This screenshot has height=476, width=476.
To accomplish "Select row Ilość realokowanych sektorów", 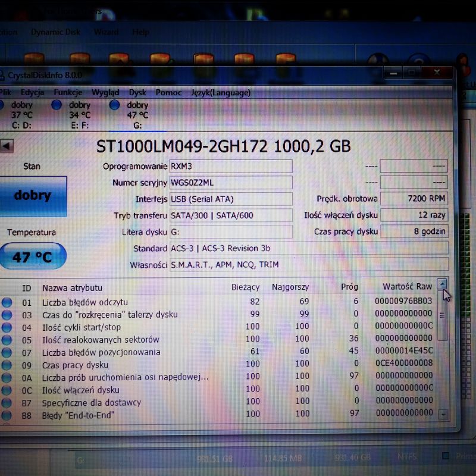I will tap(218, 339).
